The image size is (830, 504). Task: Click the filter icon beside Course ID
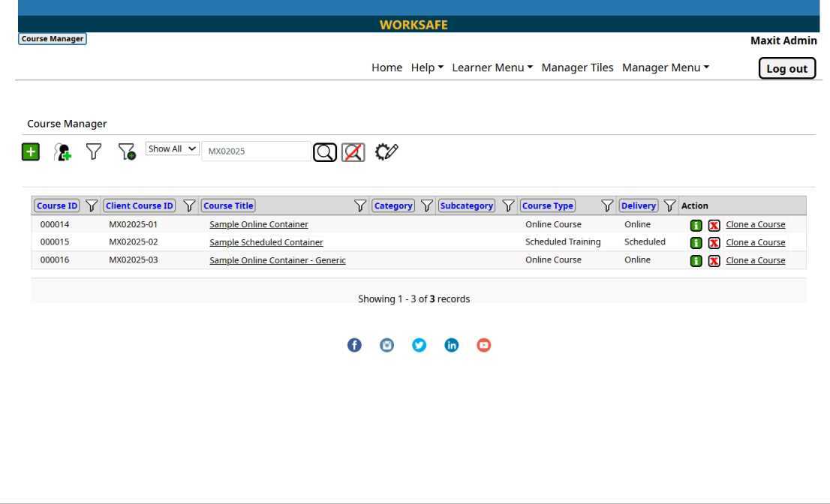point(92,206)
